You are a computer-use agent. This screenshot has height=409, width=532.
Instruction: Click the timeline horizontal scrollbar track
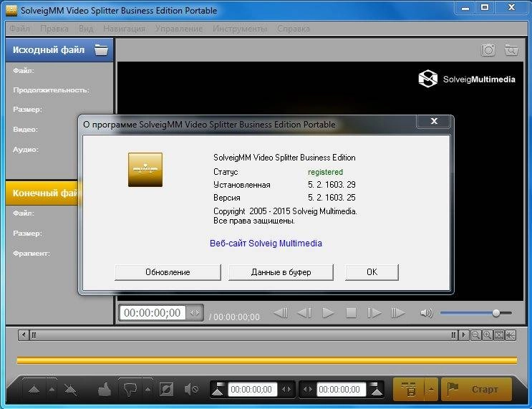click(x=243, y=335)
